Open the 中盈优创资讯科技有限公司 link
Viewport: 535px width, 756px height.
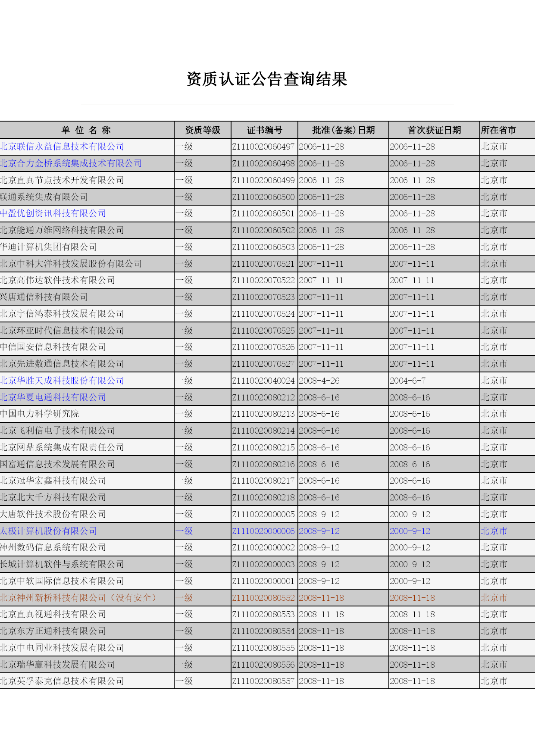pyautogui.click(x=53, y=213)
